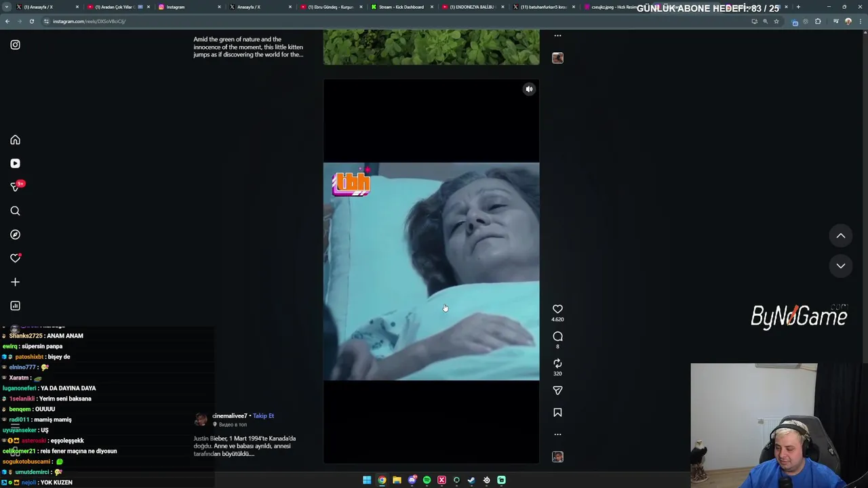Save reel with the bookmark icon

point(557,412)
